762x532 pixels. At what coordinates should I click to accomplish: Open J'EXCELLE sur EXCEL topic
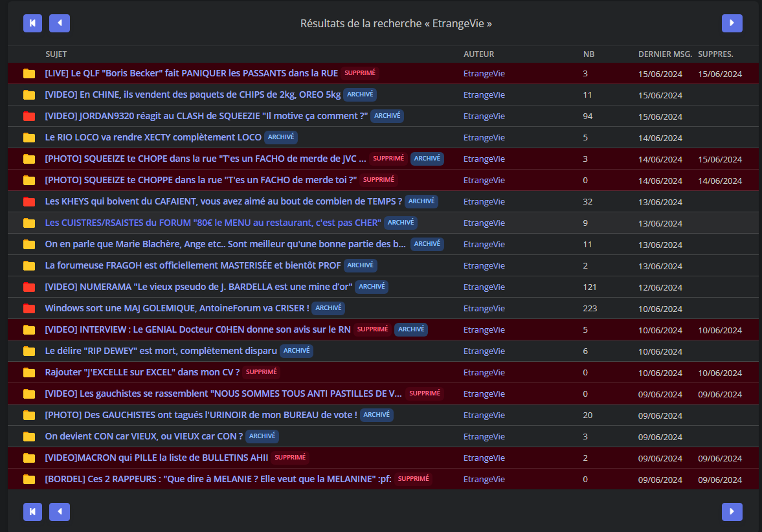tap(142, 373)
